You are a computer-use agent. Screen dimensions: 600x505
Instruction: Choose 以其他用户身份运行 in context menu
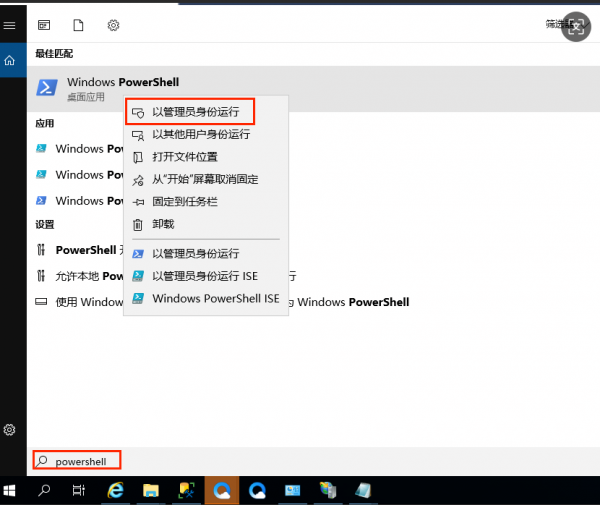(x=200, y=134)
